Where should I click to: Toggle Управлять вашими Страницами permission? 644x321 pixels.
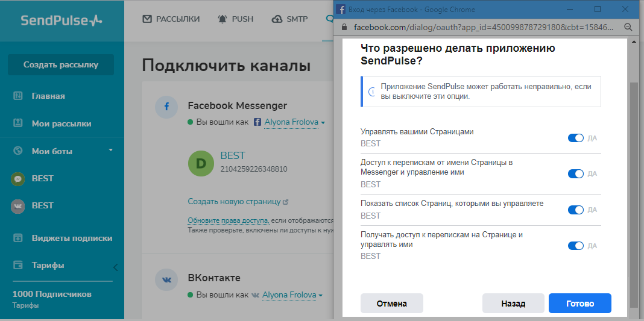click(575, 138)
